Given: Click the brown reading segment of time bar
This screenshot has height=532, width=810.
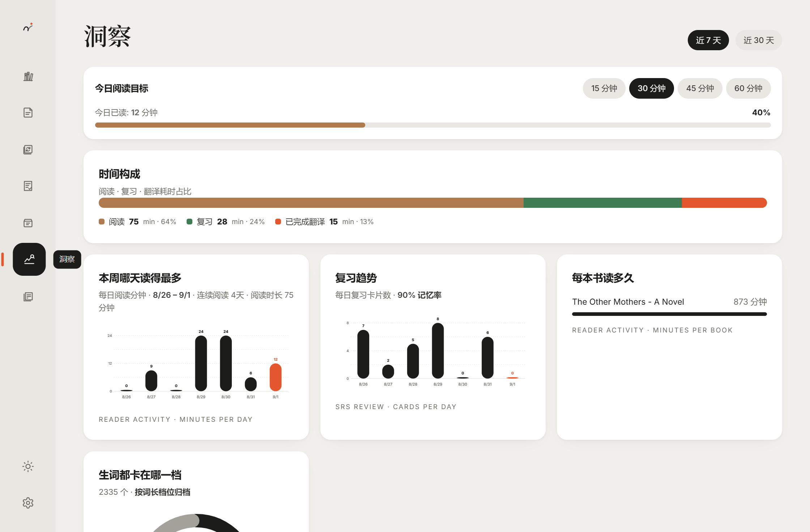Looking at the screenshot, I should 311,203.
